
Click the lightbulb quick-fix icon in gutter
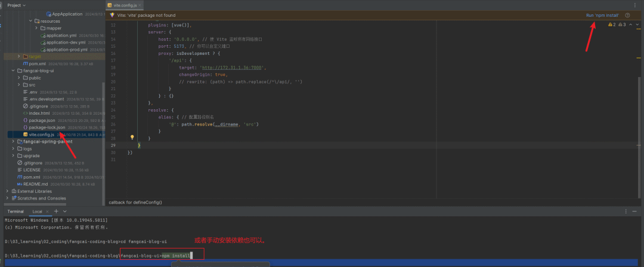[132, 137]
